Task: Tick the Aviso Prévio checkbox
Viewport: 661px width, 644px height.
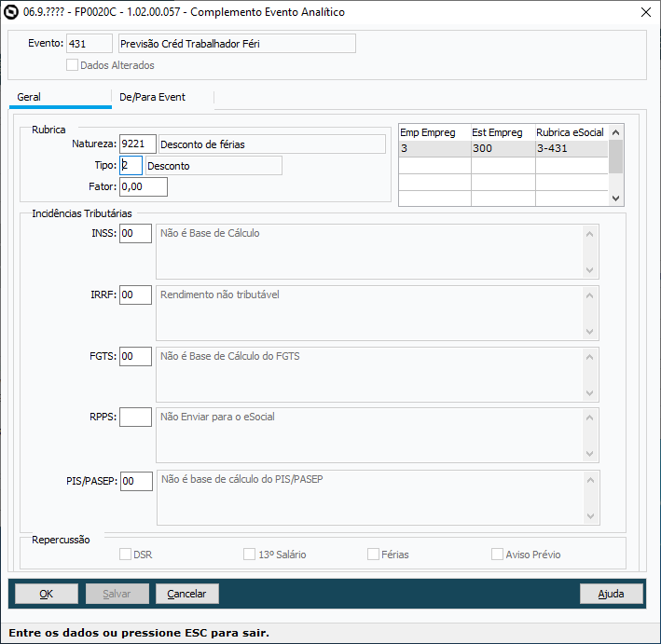Action: tap(497, 555)
